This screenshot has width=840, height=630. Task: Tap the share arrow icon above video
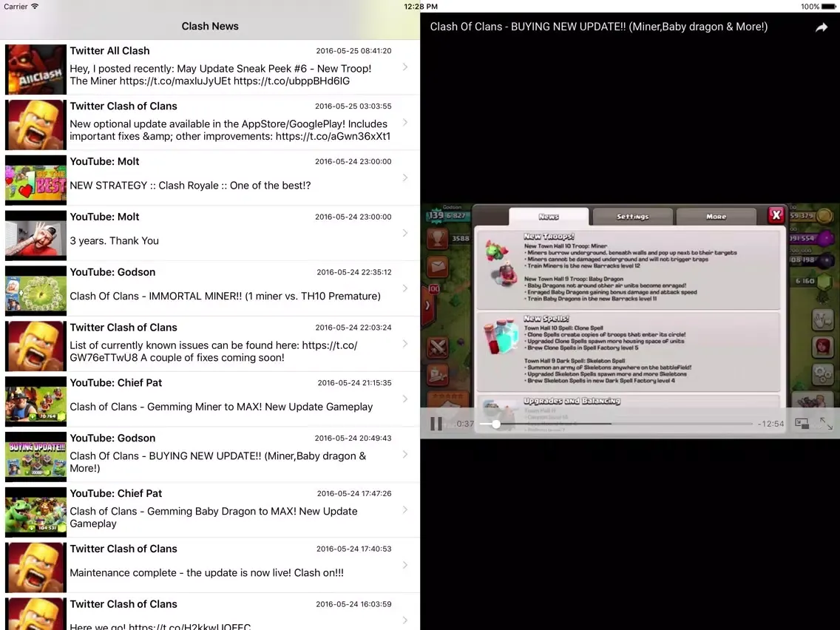(x=822, y=27)
